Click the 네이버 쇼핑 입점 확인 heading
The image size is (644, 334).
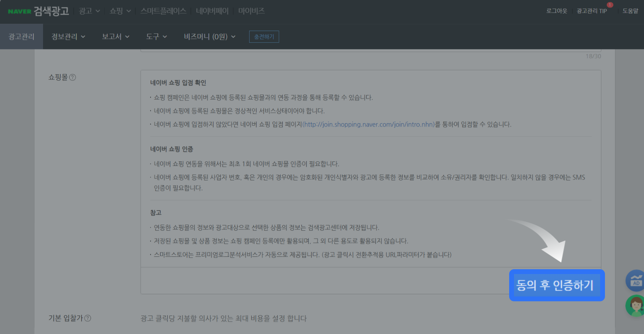click(178, 82)
